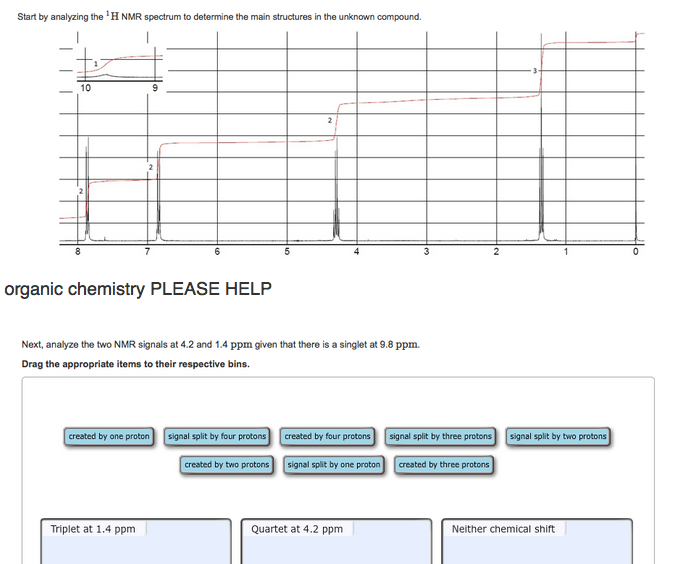
Task: Select 'signal split by two protons' item
Action: click(x=558, y=436)
